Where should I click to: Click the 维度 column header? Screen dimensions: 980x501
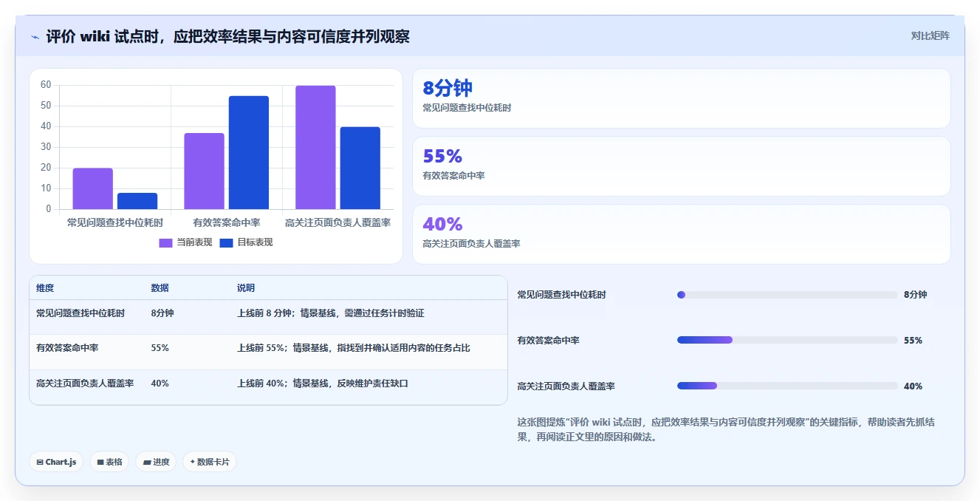(x=45, y=288)
